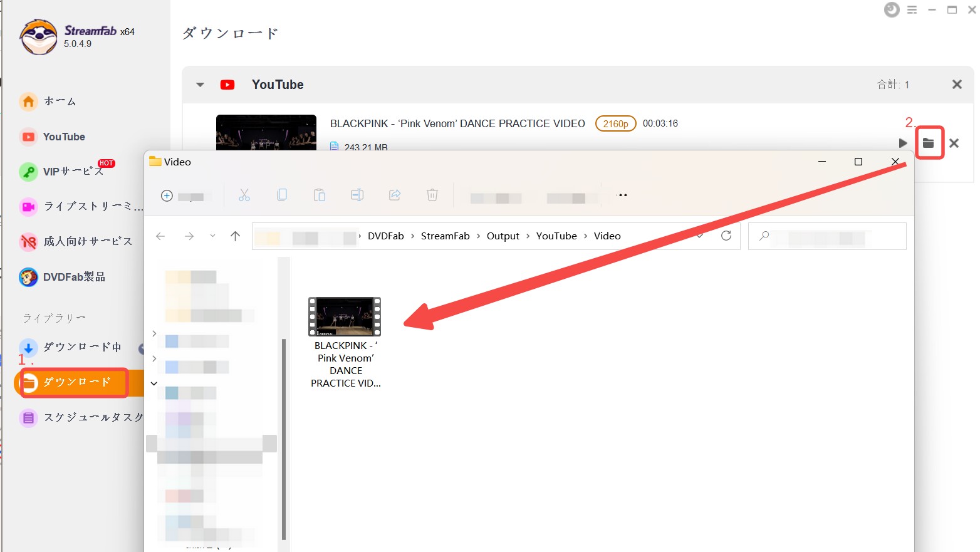This screenshot has height=552, width=980.
Task: Click the ダウンロード page heading
Action: 230,33
